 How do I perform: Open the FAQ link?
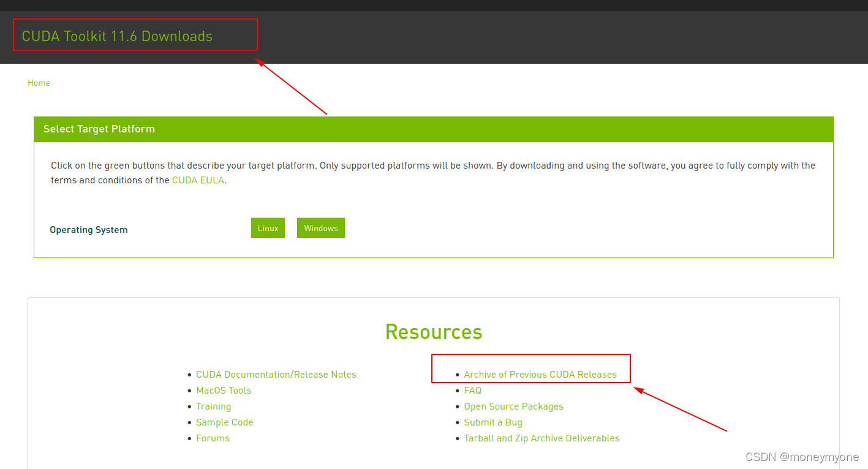point(473,391)
